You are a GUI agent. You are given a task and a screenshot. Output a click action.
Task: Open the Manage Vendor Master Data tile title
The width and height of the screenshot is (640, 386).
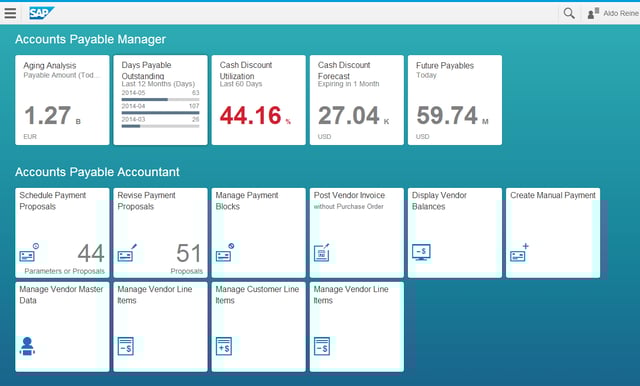click(61, 295)
